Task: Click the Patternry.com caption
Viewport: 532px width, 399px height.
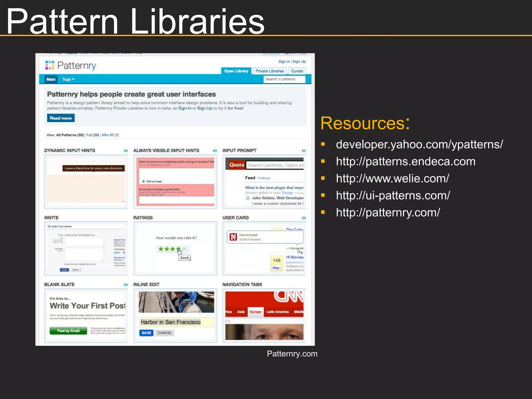Action: (x=292, y=354)
